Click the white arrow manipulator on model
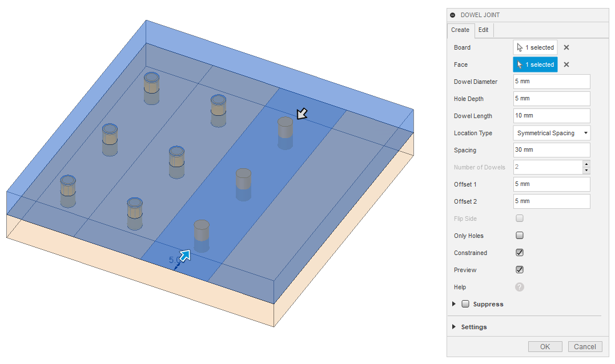 click(302, 114)
